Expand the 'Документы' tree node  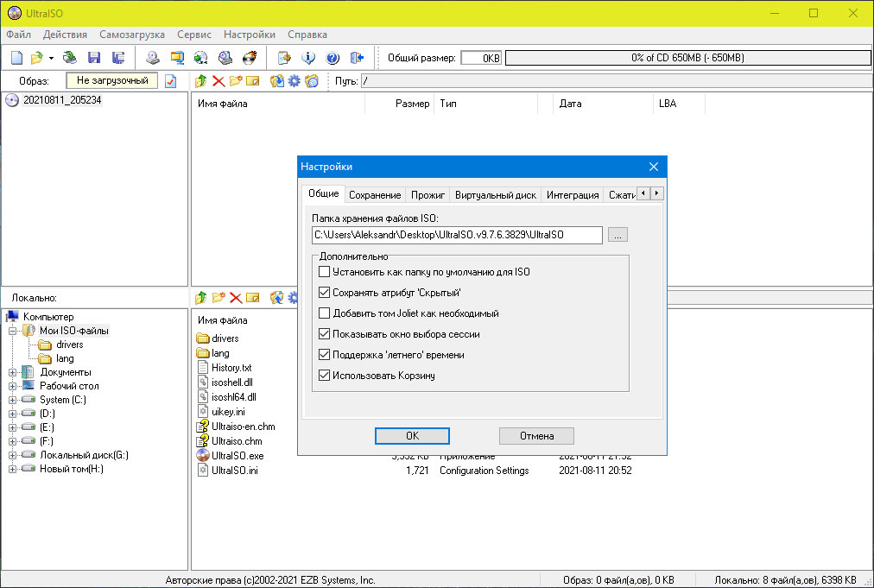click(x=12, y=372)
